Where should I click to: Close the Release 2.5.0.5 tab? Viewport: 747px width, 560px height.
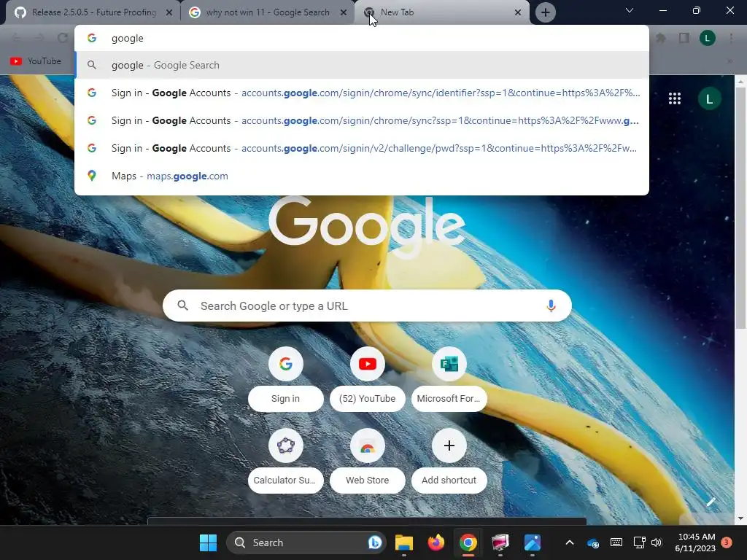pyautogui.click(x=169, y=12)
